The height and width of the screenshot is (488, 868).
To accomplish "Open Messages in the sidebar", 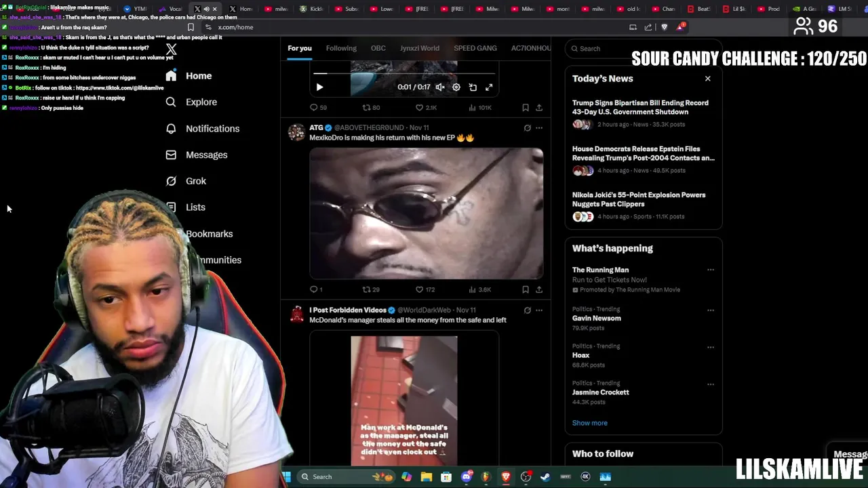I will coord(197,155).
